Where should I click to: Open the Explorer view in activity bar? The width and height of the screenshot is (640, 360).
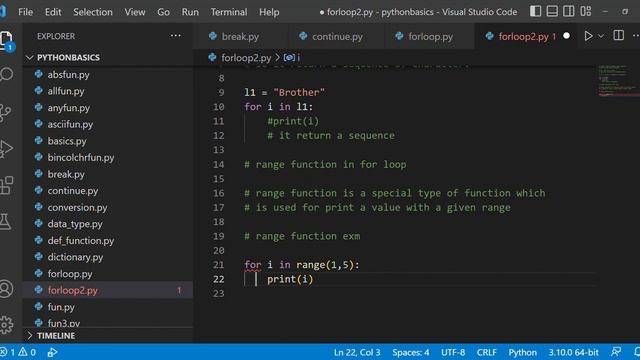point(6,41)
